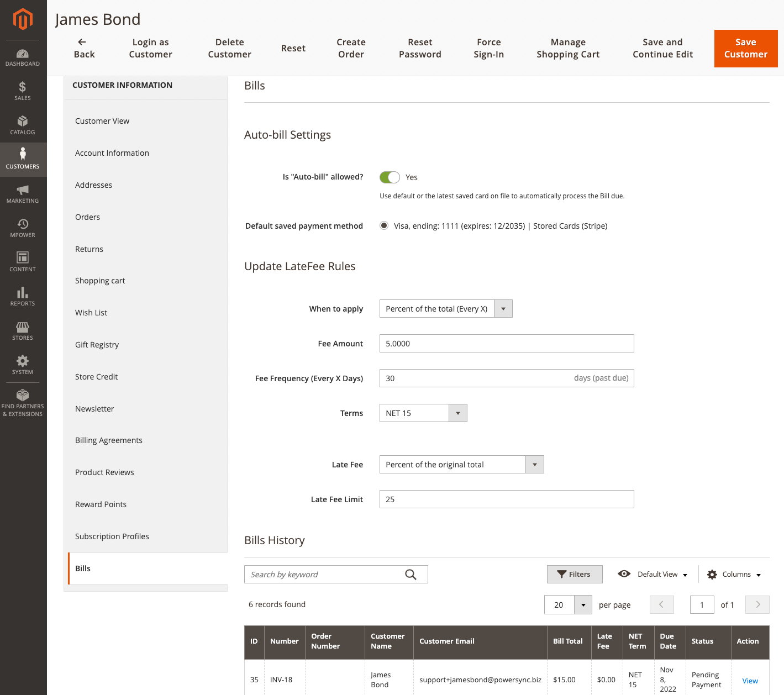The image size is (784, 695).
Task: Open the Sales menu icon
Action: (23, 87)
